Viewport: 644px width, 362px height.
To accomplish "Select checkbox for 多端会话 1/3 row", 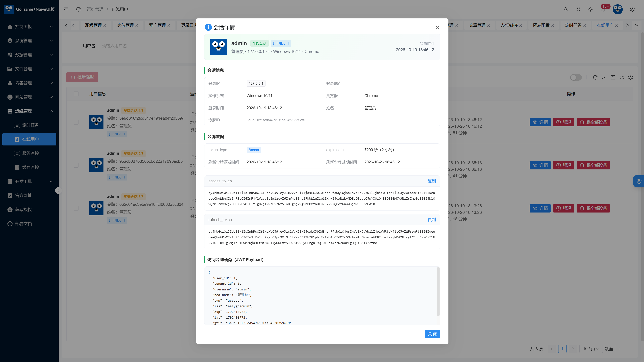I will [76, 122].
